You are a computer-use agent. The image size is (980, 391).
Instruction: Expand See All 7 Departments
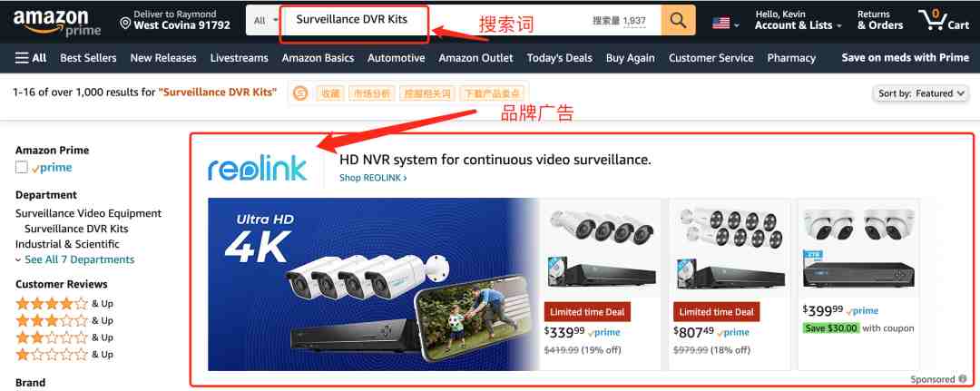tap(75, 259)
